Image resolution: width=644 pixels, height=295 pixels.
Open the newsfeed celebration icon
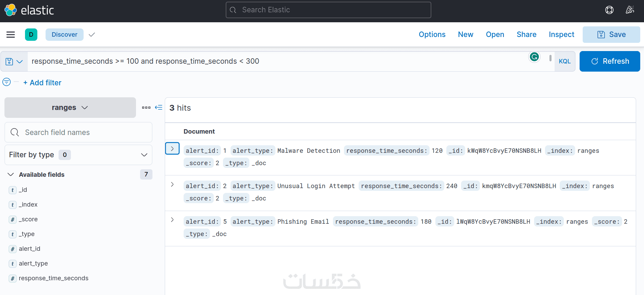pos(630,10)
